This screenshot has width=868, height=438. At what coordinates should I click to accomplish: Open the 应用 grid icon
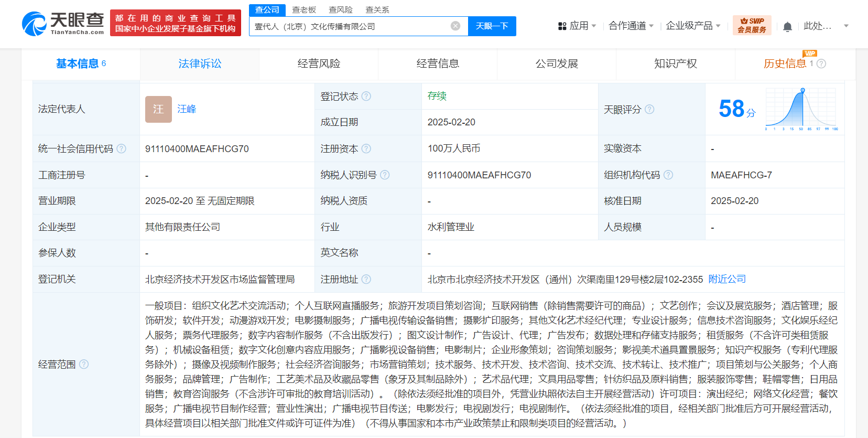tap(562, 26)
